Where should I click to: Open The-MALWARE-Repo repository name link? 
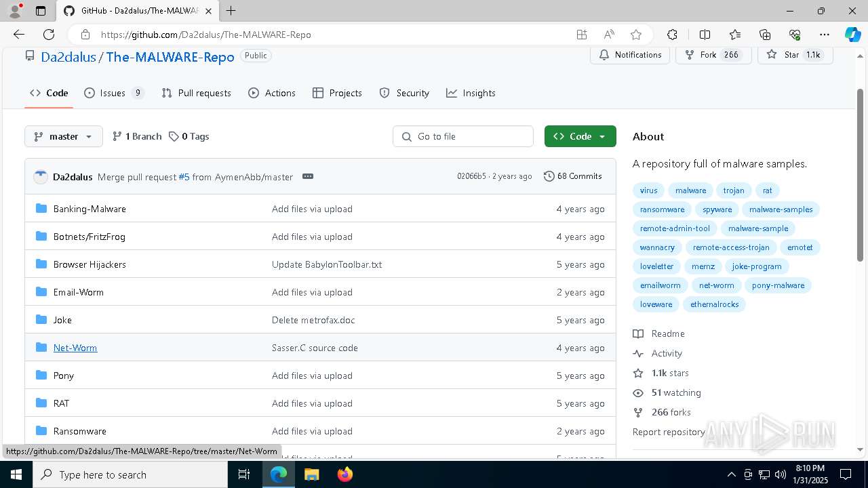170,57
